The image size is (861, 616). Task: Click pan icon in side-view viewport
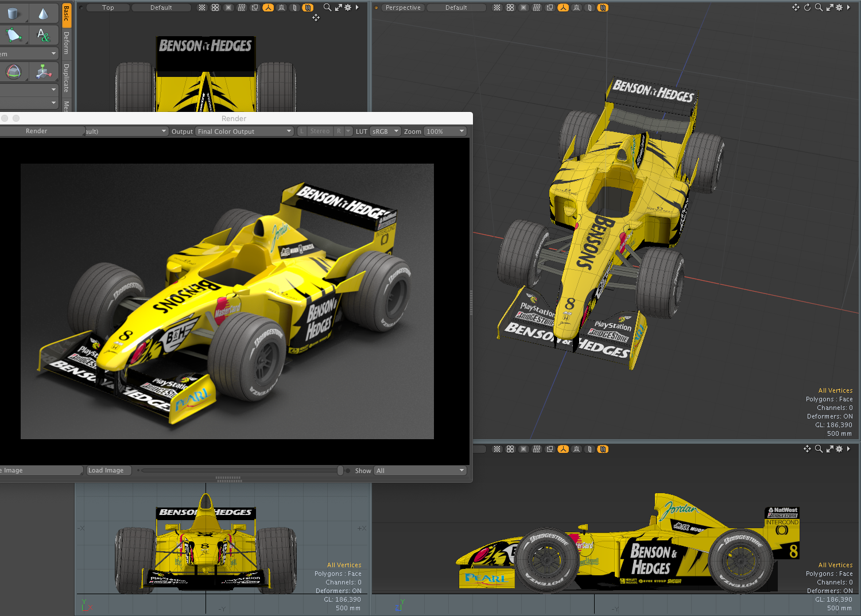pos(807,449)
